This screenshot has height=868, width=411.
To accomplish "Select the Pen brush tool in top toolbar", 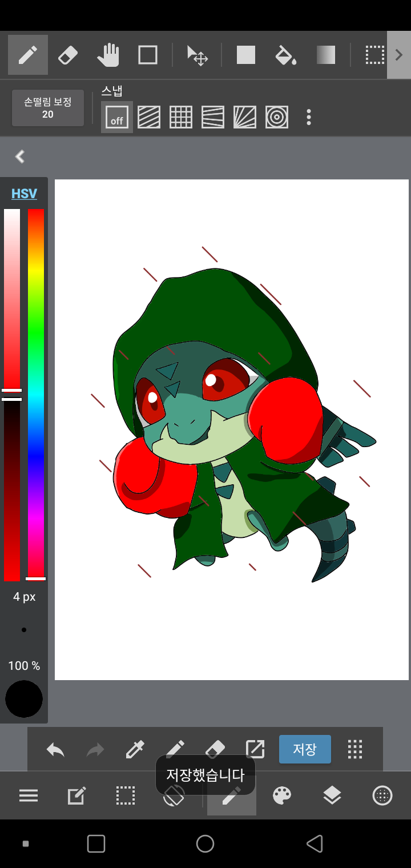I will [x=27, y=55].
